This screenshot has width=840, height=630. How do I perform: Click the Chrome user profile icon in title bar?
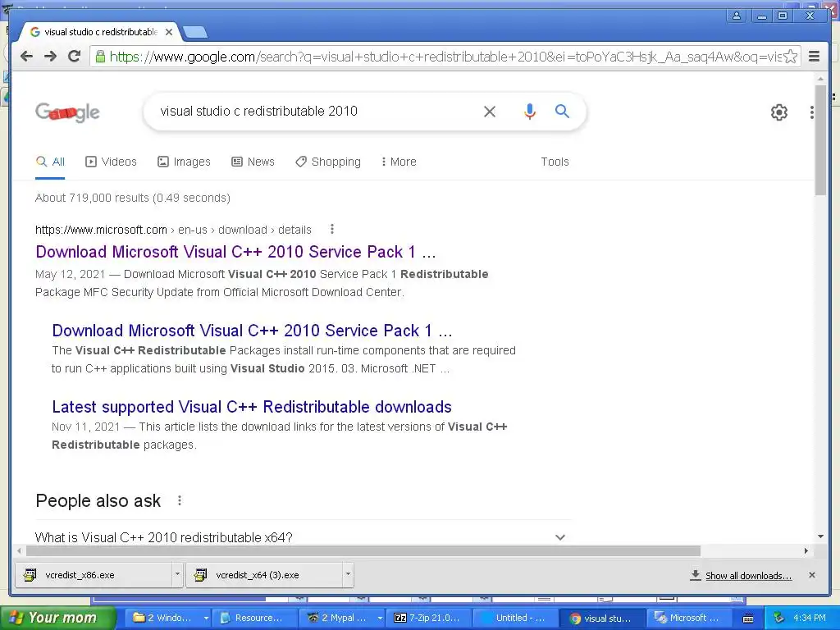(x=737, y=16)
